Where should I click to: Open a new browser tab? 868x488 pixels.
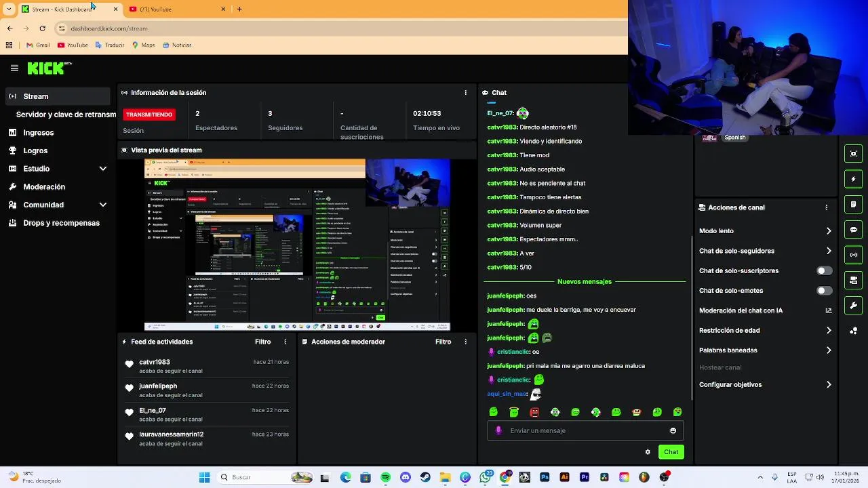239,9
